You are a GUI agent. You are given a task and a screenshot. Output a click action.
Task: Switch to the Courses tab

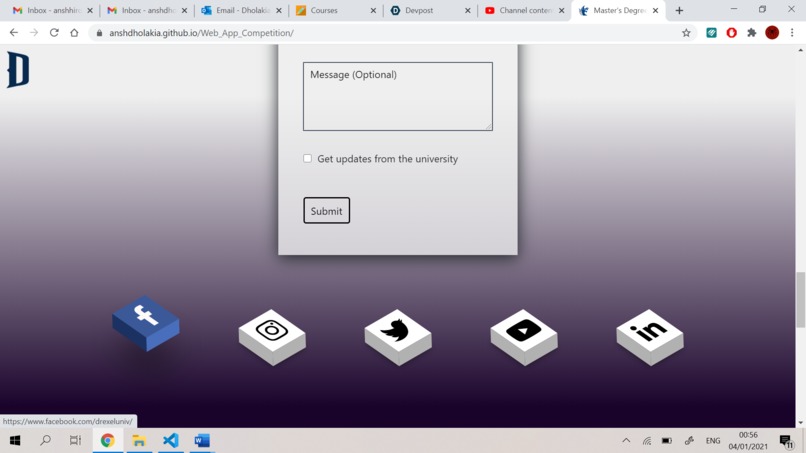(x=334, y=10)
